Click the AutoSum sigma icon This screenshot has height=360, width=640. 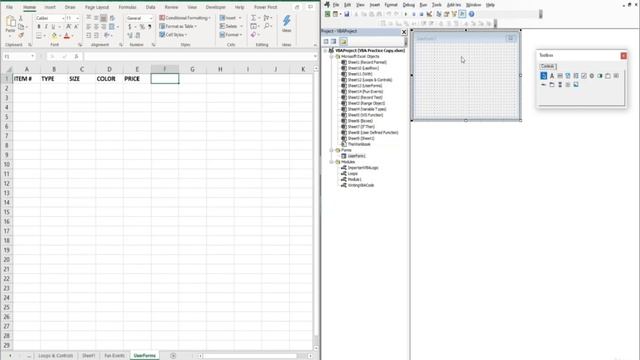click(253, 18)
